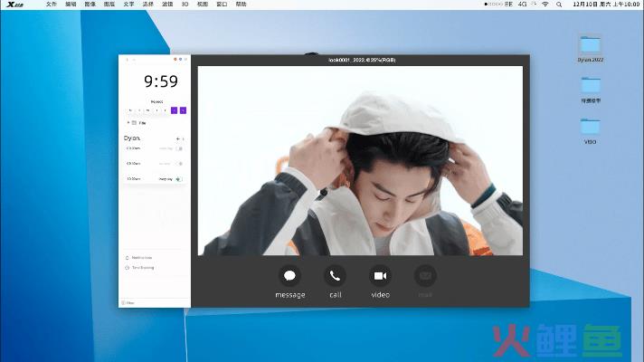The height and width of the screenshot is (362, 644).
Task: Click the look0001_2022 document title bar
Action: pos(361,60)
